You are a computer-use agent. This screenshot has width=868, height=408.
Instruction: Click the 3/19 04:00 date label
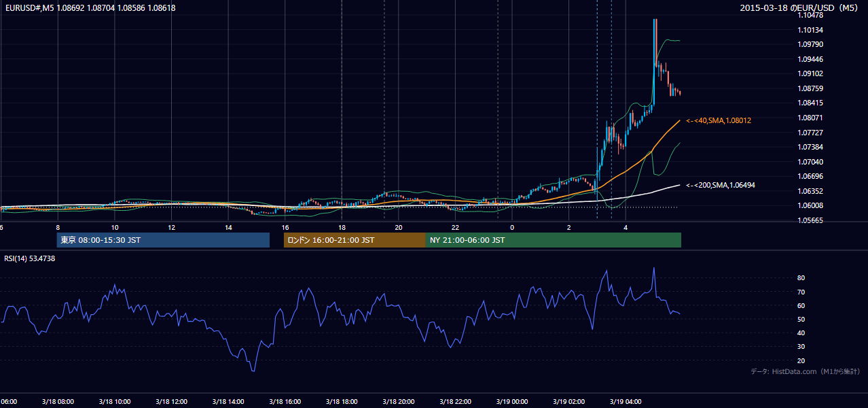pyautogui.click(x=625, y=401)
